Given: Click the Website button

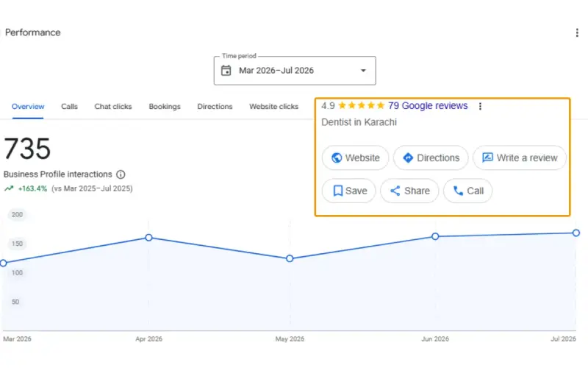Looking at the screenshot, I should [x=356, y=158].
